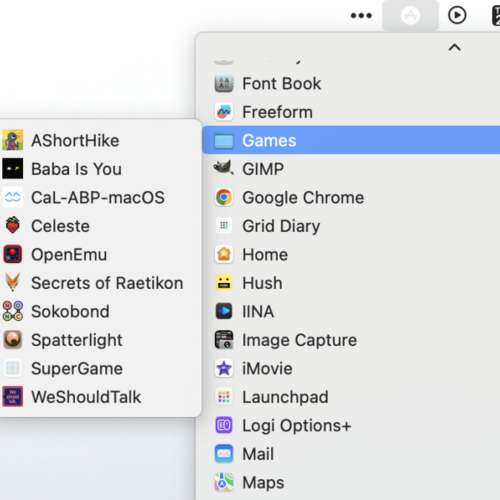
Task: Click the IINA player icon
Action: click(x=224, y=311)
